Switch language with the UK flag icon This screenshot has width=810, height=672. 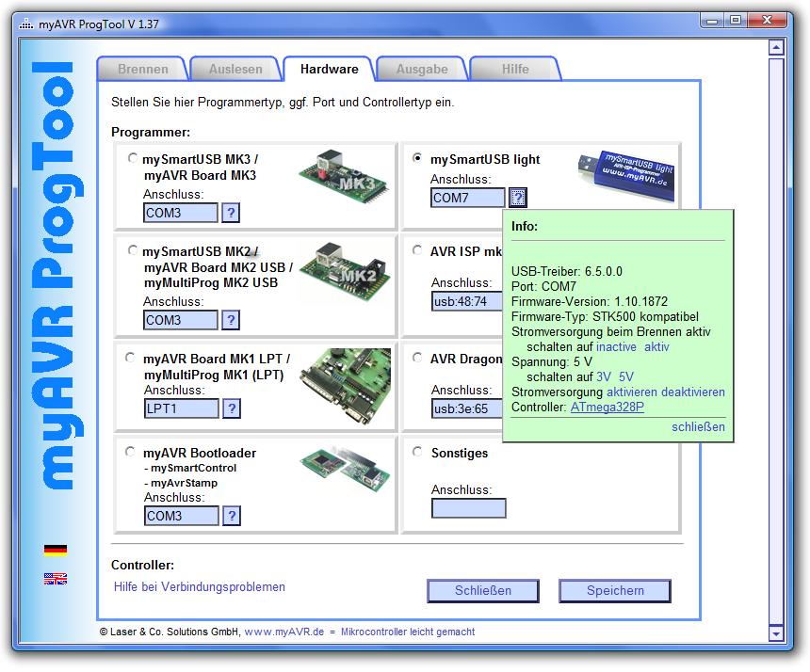[56, 579]
